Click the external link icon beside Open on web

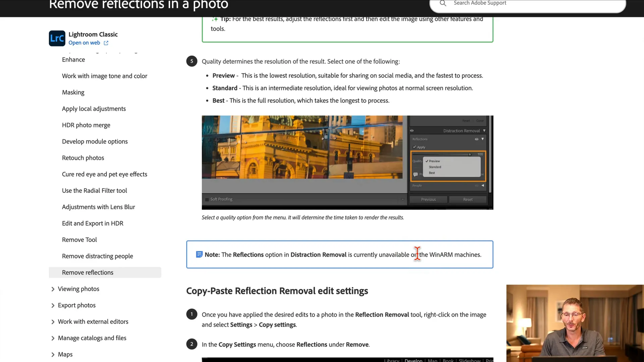click(x=106, y=43)
